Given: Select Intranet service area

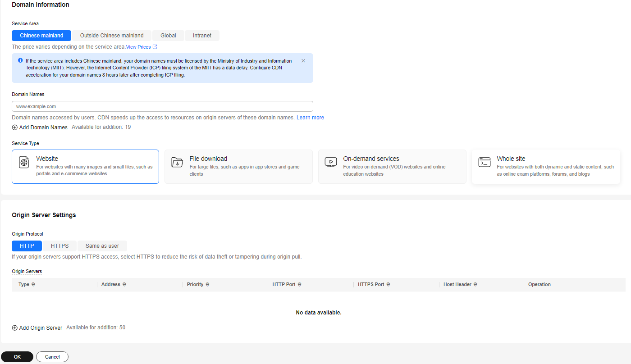Looking at the screenshot, I should (x=202, y=36).
